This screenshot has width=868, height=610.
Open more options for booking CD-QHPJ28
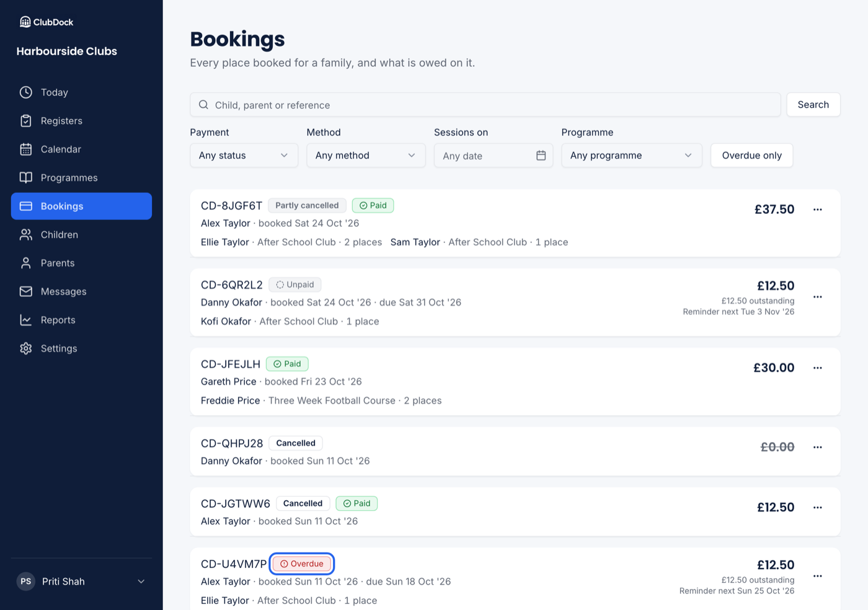[x=818, y=447]
